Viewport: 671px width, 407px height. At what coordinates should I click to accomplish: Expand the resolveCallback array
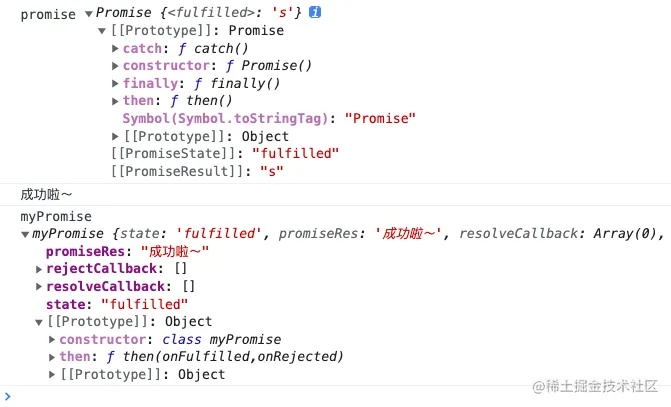click(x=39, y=286)
